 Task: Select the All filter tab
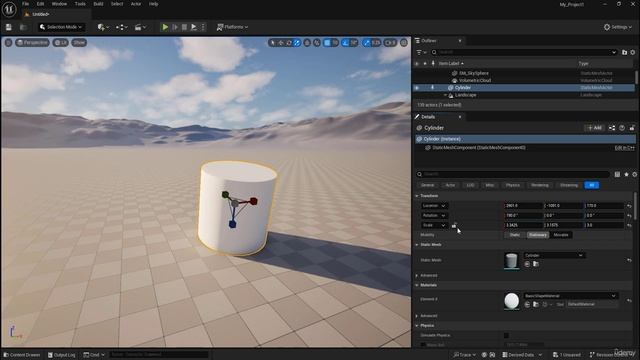[591, 185]
